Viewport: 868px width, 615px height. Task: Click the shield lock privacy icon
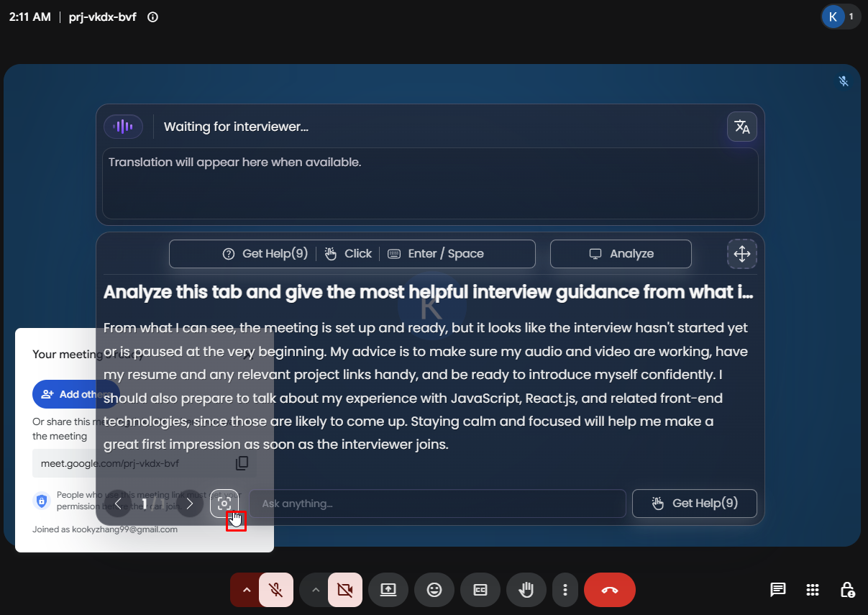(x=42, y=501)
